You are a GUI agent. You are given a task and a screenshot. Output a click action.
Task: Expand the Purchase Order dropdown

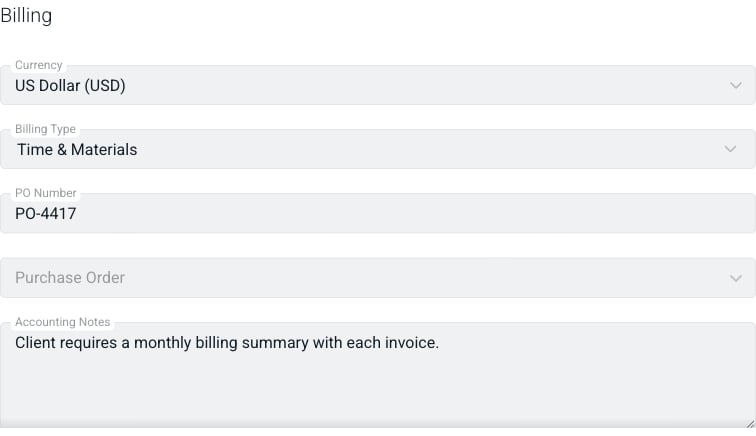pyautogui.click(x=378, y=278)
